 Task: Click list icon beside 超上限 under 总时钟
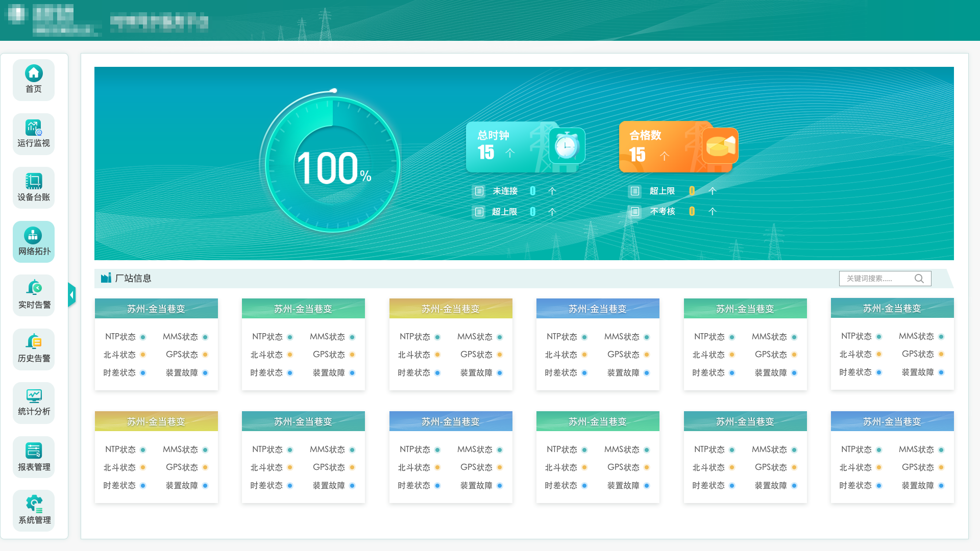click(479, 212)
